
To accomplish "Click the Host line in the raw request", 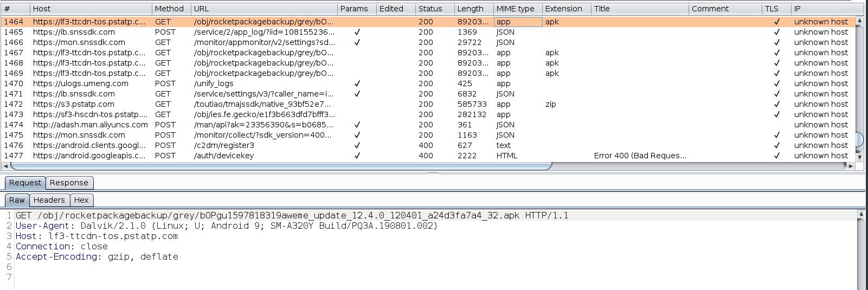I will [97, 236].
